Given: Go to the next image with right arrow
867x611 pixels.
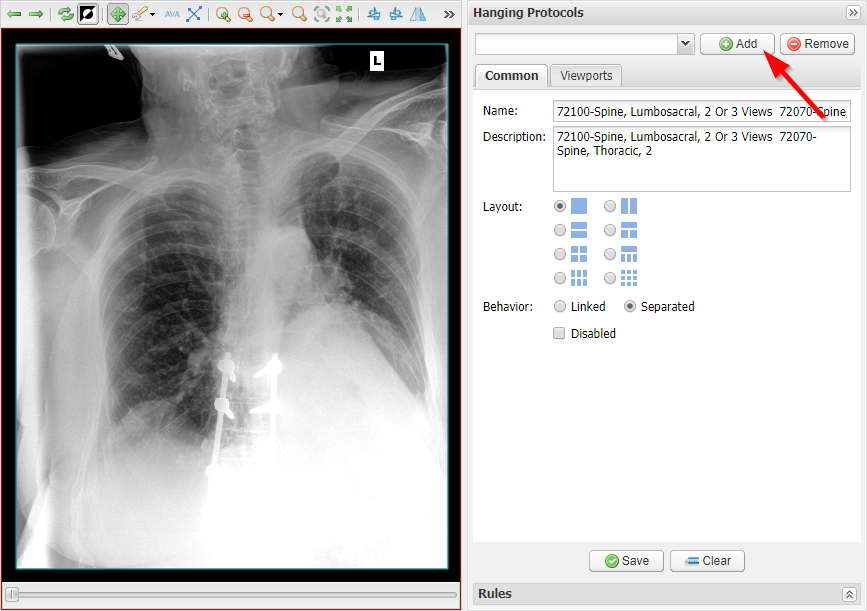Looking at the screenshot, I should [x=35, y=14].
